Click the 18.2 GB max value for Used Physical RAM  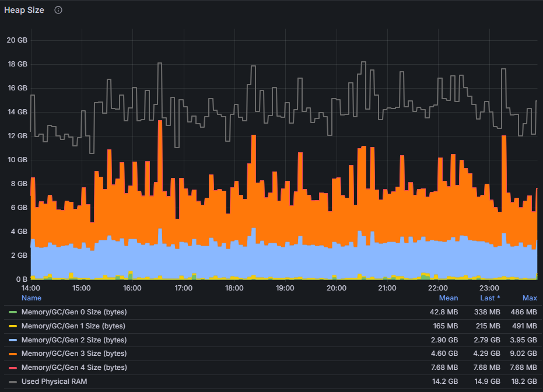(x=524, y=381)
